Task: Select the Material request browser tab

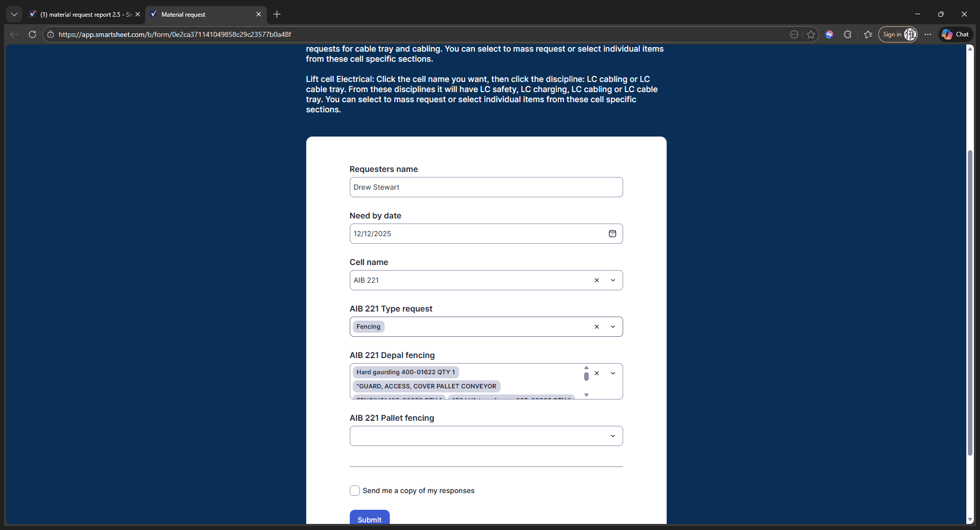Action: point(205,14)
